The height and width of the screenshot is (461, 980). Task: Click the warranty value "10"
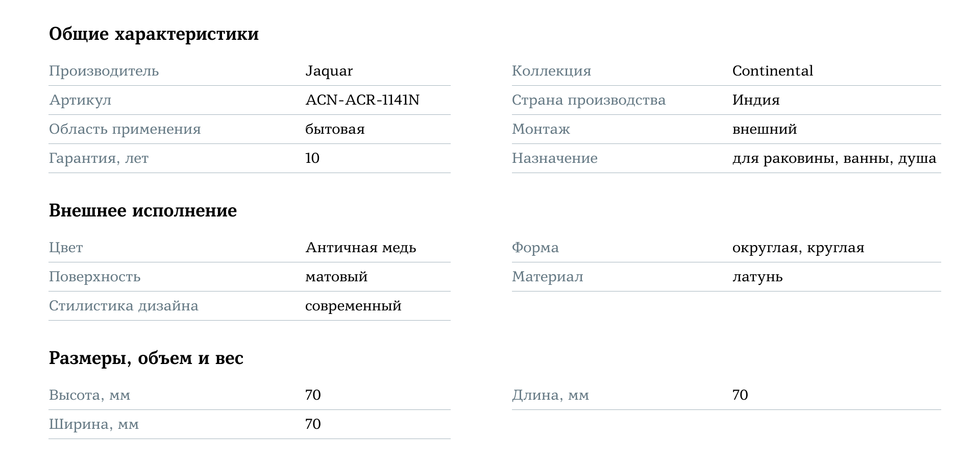coord(312,158)
